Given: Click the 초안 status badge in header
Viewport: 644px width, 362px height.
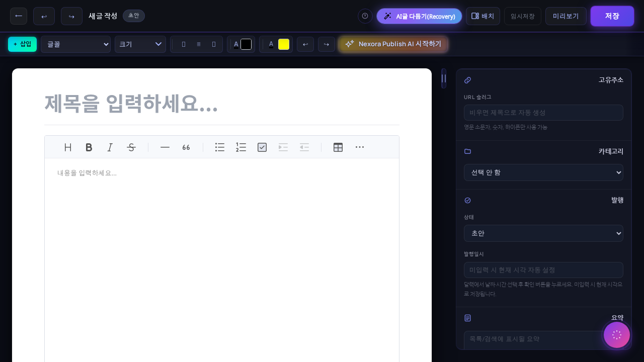Looking at the screenshot, I should click(134, 16).
